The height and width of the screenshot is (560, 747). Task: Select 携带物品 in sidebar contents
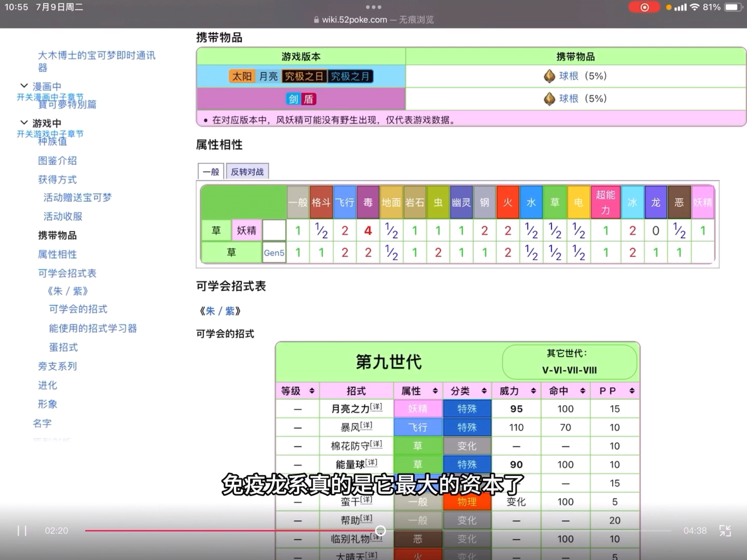57,235
